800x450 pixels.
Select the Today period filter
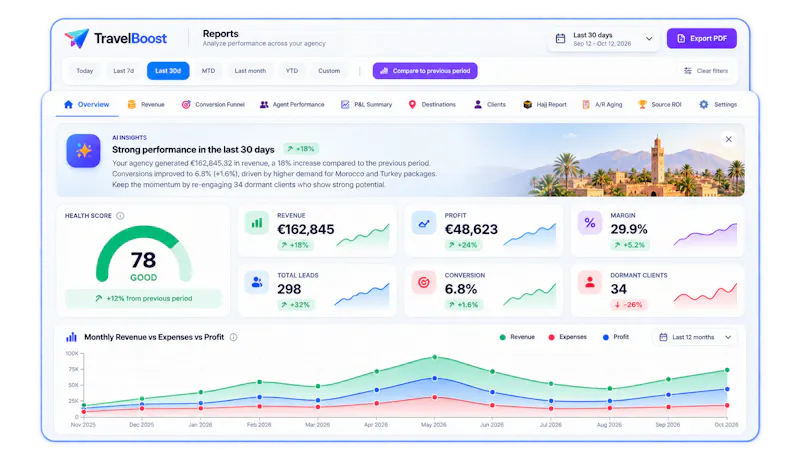point(85,71)
